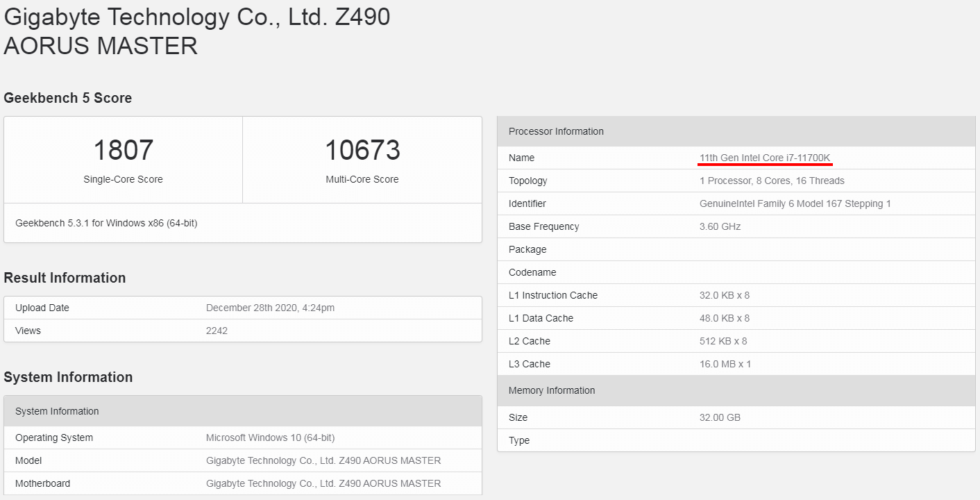The width and height of the screenshot is (980, 500).
Task: Select the Single-Core Score value 1807
Action: 123,150
